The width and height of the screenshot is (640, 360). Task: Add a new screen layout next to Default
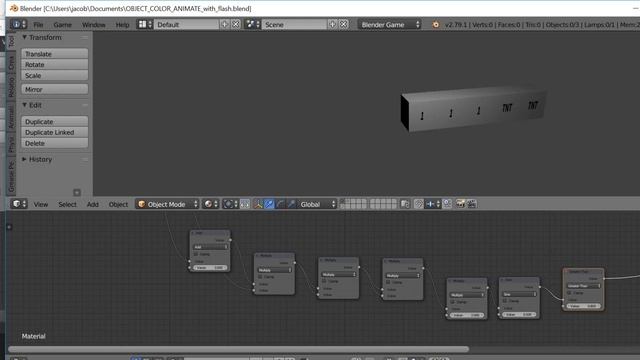[x=224, y=24]
